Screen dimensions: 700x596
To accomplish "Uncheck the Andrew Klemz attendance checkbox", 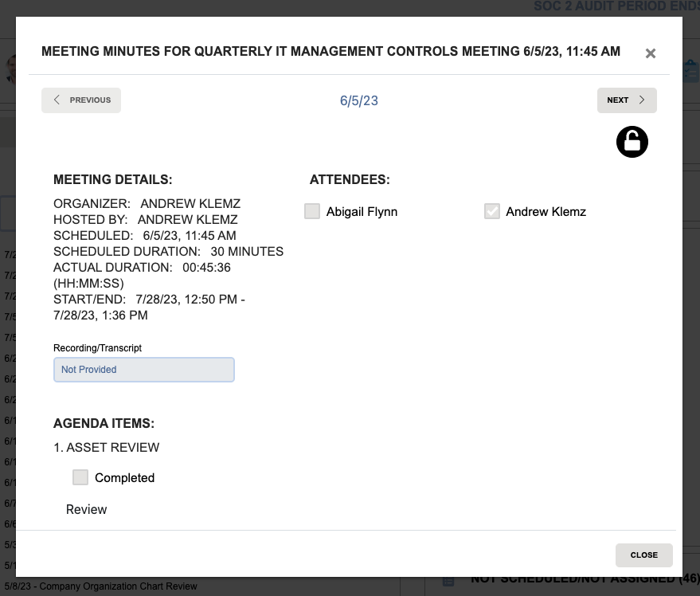I will point(491,210).
